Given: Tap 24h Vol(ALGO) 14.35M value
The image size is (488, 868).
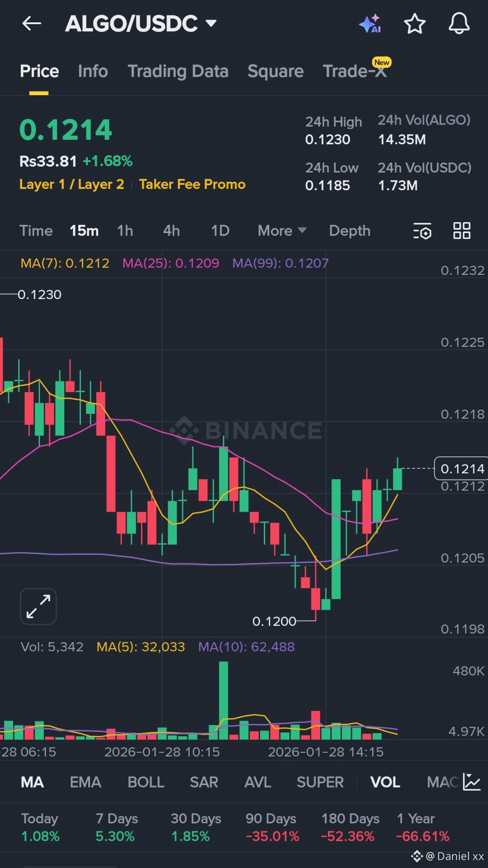Looking at the screenshot, I should pyautogui.click(x=402, y=139).
